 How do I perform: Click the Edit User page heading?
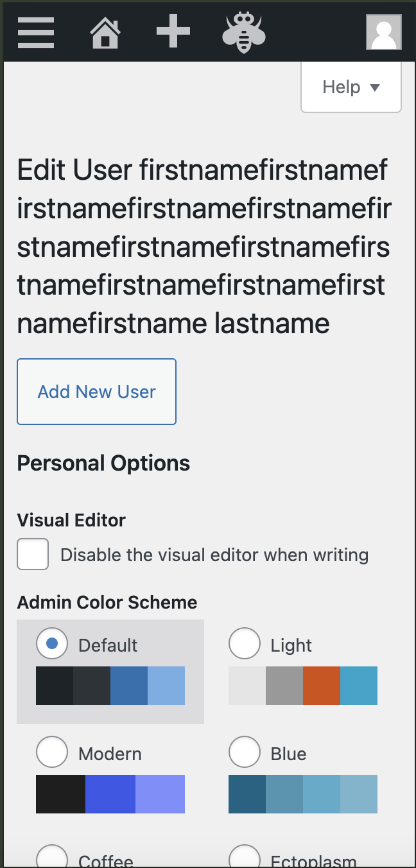pos(205,247)
